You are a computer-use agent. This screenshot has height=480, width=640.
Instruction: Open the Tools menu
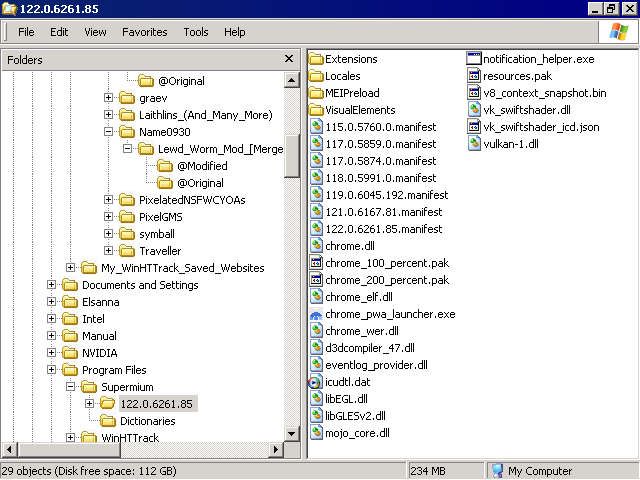pos(196,32)
